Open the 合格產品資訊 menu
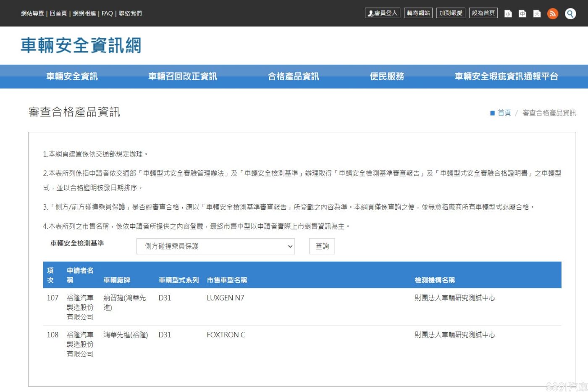Image resolution: width=588 pixels, height=392 pixels. pos(294,76)
